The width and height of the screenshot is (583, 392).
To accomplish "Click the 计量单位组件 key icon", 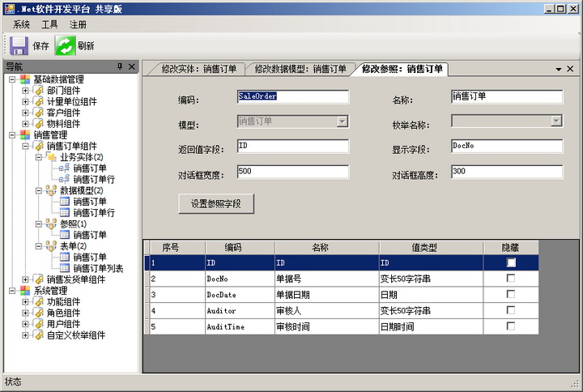I will [x=39, y=101].
